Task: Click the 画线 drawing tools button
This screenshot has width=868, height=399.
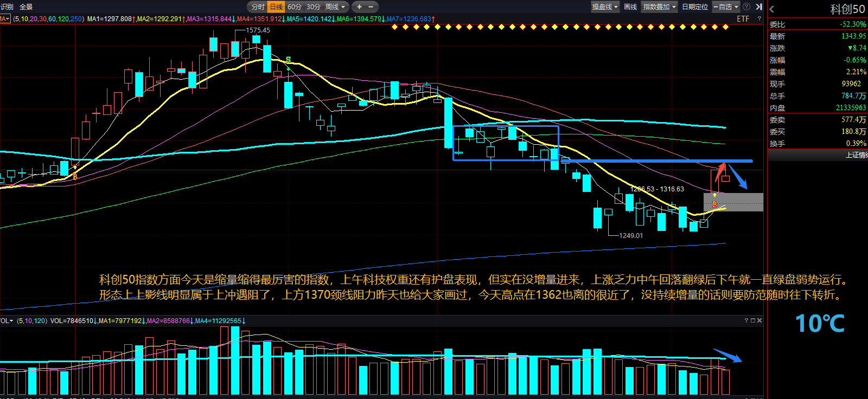Action: point(630,7)
